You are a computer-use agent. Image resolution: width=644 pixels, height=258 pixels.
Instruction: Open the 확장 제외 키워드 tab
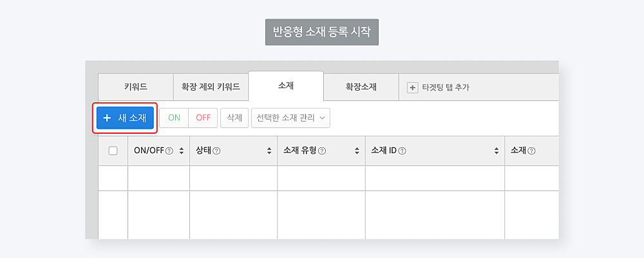tap(211, 87)
